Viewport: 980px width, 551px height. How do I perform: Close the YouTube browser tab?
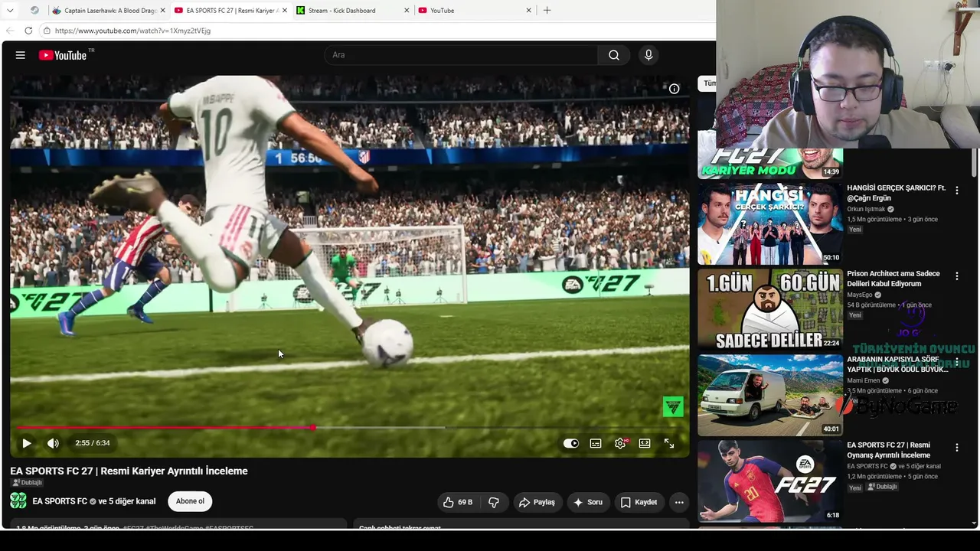[528, 11]
